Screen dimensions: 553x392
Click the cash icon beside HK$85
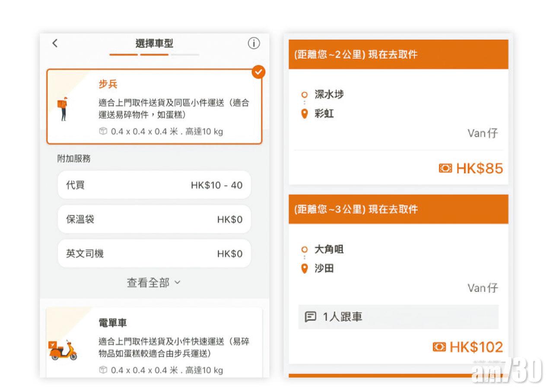click(445, 169)
